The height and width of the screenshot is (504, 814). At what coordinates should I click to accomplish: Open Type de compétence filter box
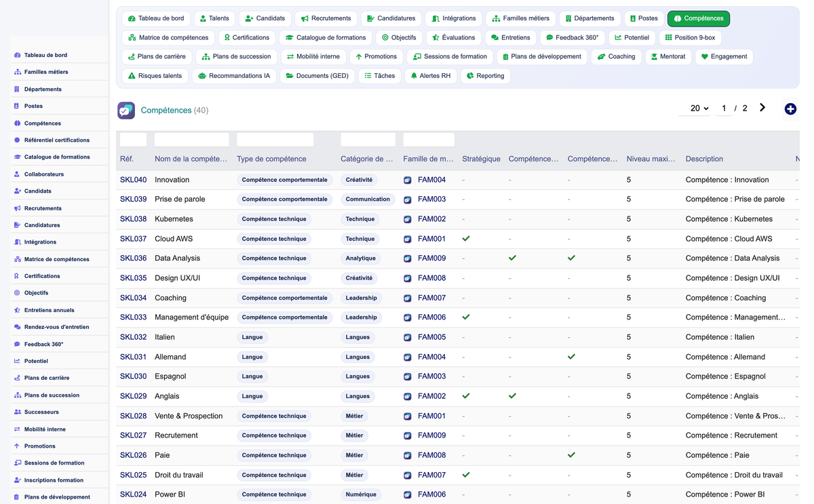click(x=275, y=140)
